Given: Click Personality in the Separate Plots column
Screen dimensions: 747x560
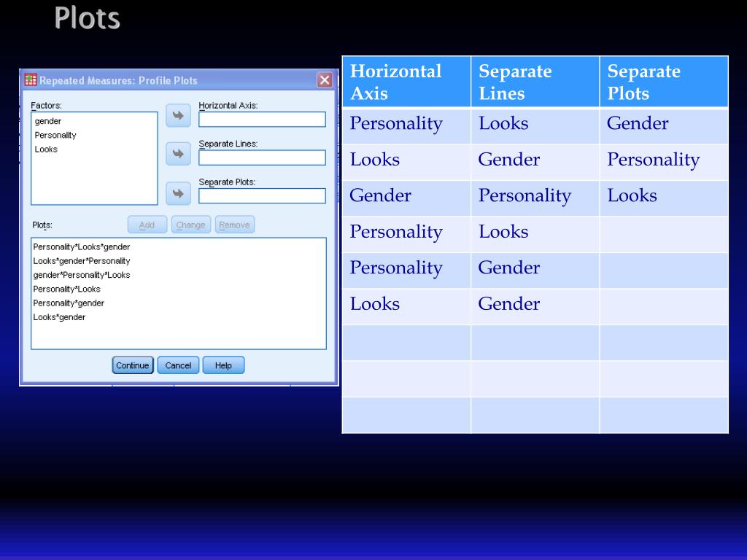Looking at the screenshot, I should pos(653,160).
